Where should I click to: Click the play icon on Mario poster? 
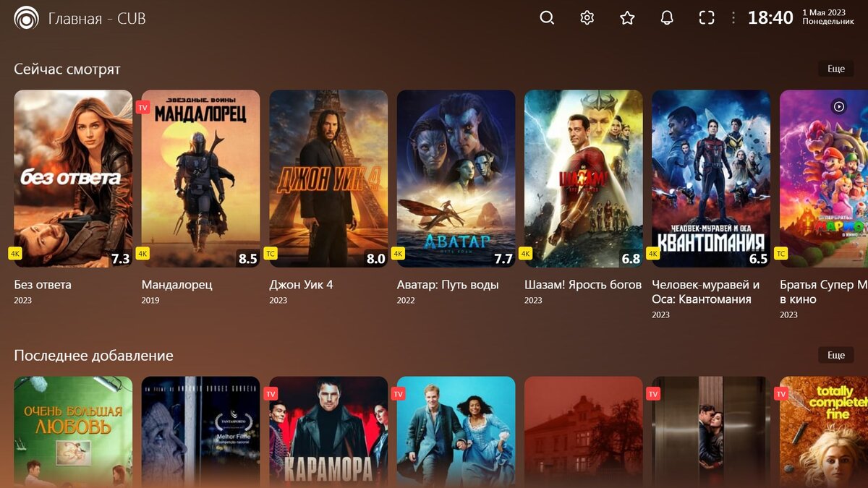838,106
